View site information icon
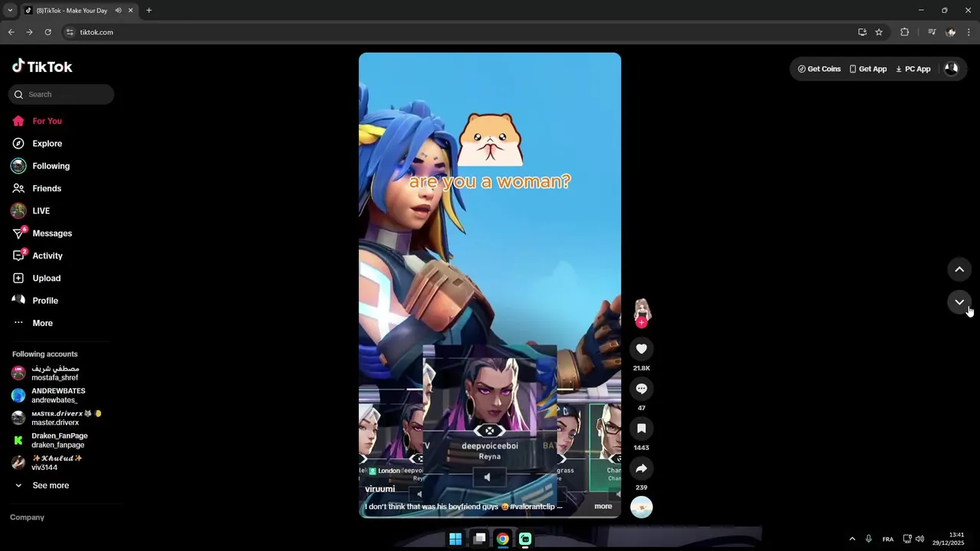 click(70, 32)
